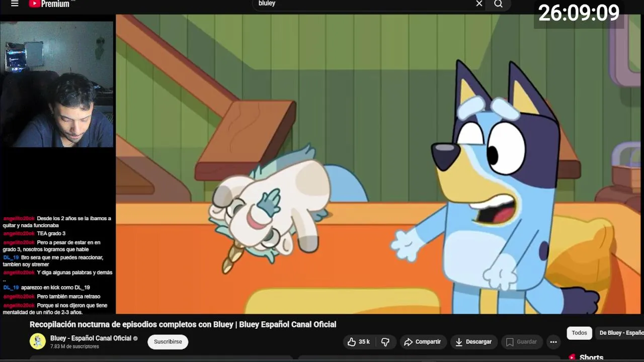
Task: Click the video title text
Action: pyautogui.click(x=183, y=324)
